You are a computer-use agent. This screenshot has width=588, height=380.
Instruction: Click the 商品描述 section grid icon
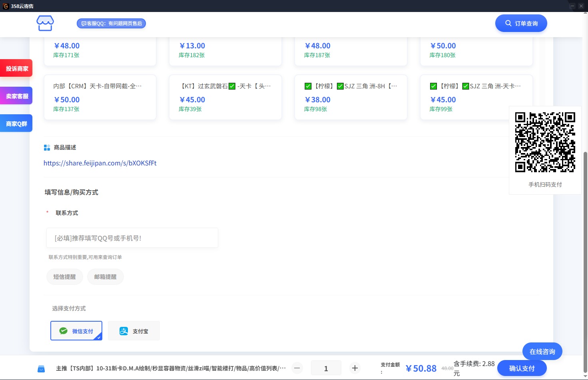[47, 147]
